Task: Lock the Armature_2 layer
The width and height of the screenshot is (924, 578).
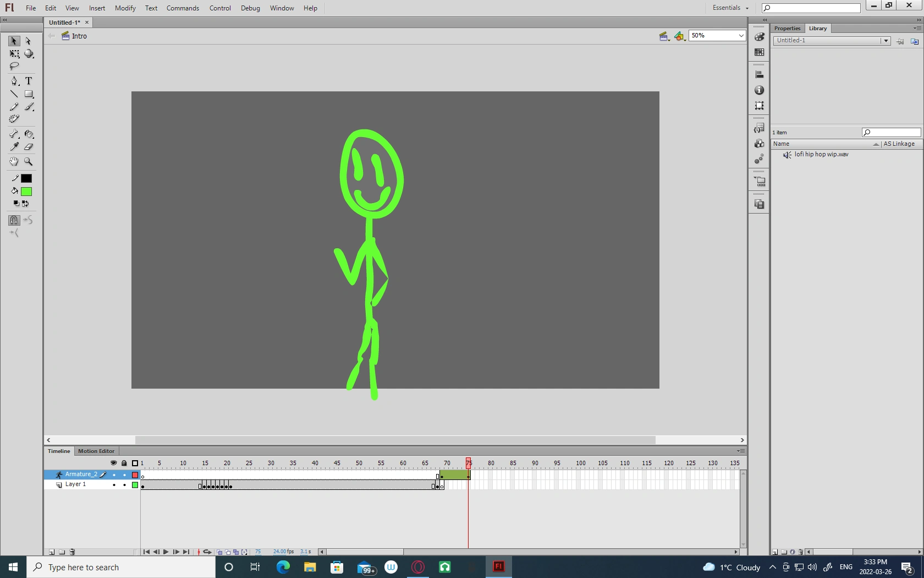Action: [x=124, y=475]
